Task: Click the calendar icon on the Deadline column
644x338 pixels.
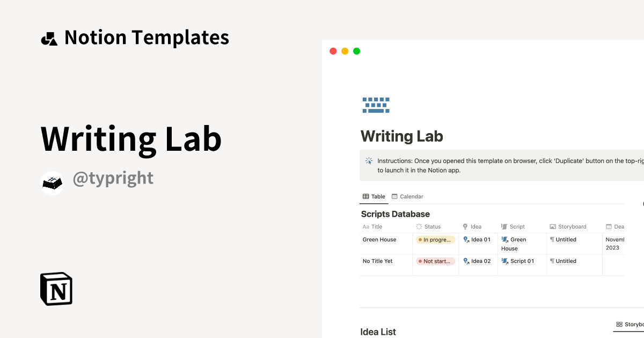Action: (x=610, y=226)
